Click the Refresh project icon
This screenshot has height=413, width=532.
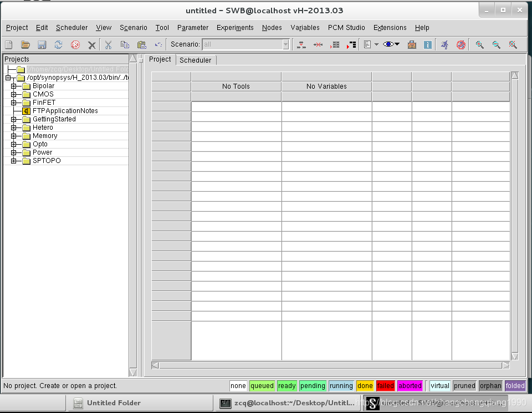click(x=58, y=44)
